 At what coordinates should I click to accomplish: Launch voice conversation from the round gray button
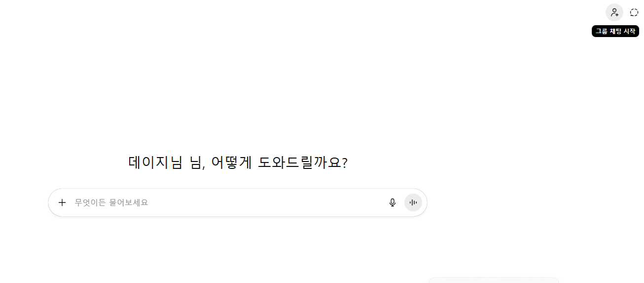tap(413, 202)
